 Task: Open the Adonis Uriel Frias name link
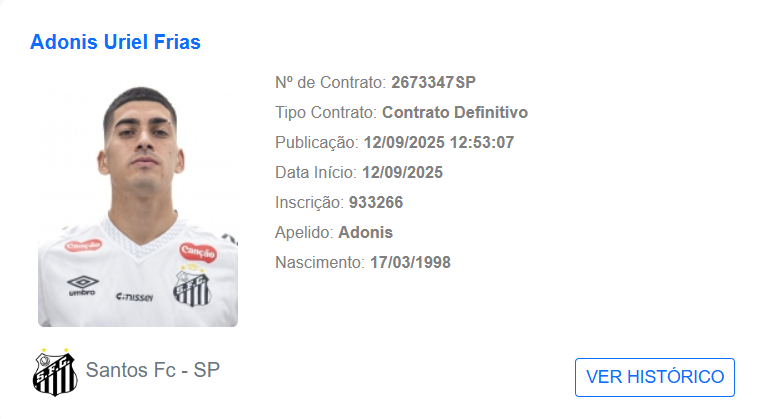(115, 42)
